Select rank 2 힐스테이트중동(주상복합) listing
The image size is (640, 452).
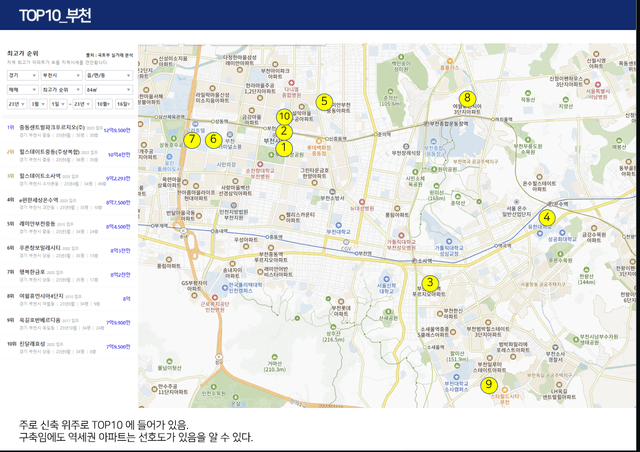click(x=69, y=155)
